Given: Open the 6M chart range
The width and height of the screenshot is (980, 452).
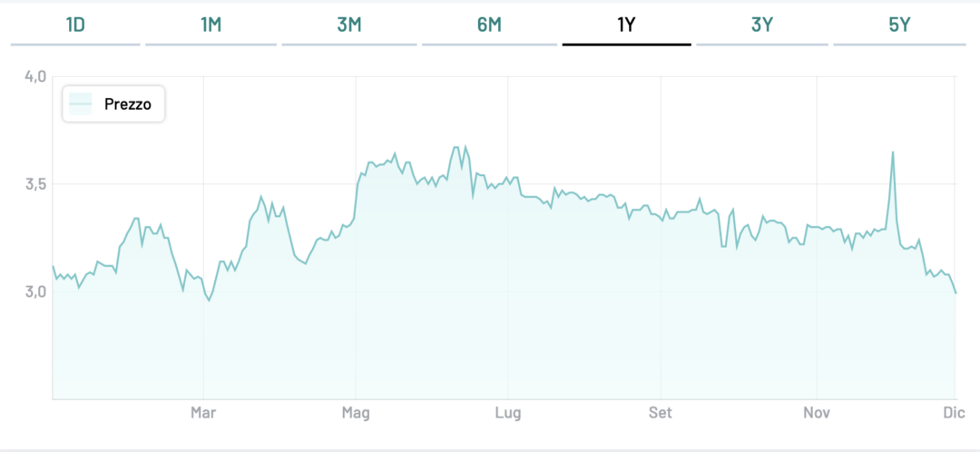Looking at the screenshot, I should coord(489,25).
